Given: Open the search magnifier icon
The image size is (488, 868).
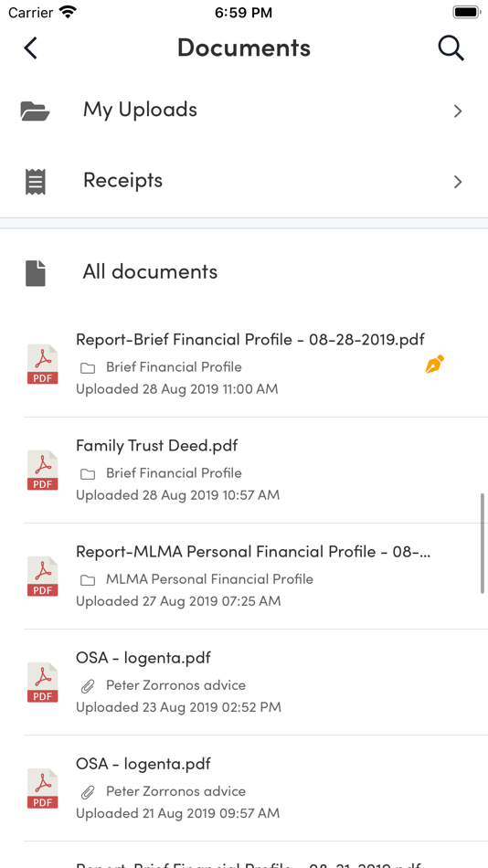Looking at the screenshot, I should (451, 48).
